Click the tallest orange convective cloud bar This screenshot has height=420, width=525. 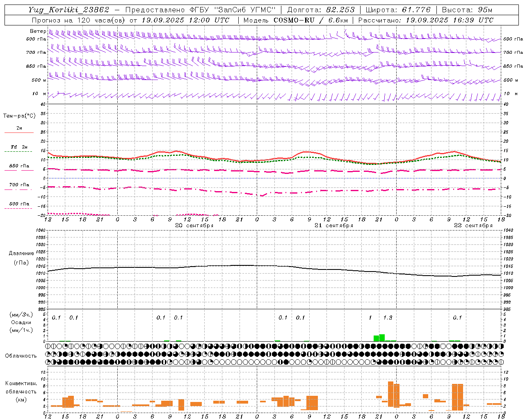pos(390,394)
